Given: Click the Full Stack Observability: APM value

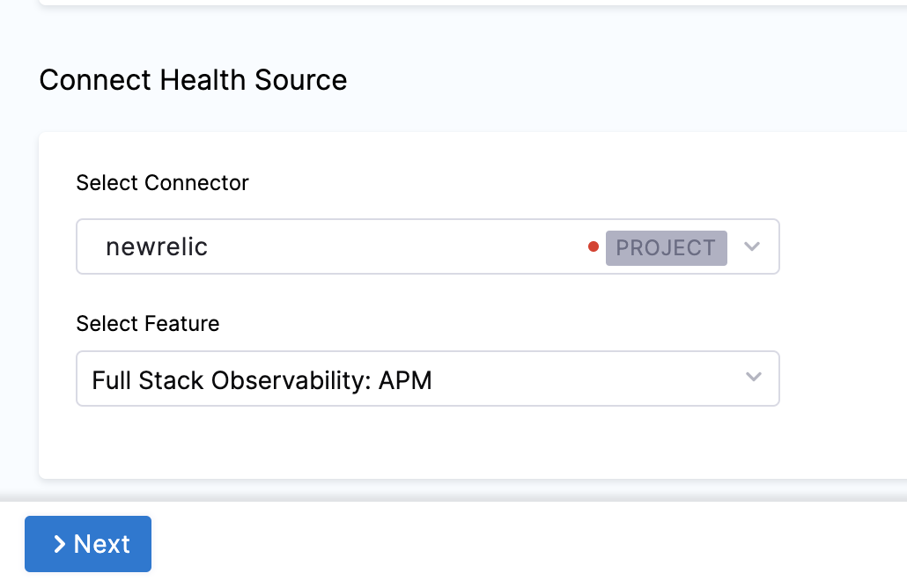Looking at the screenshot, I should click(x=262, y=380).
